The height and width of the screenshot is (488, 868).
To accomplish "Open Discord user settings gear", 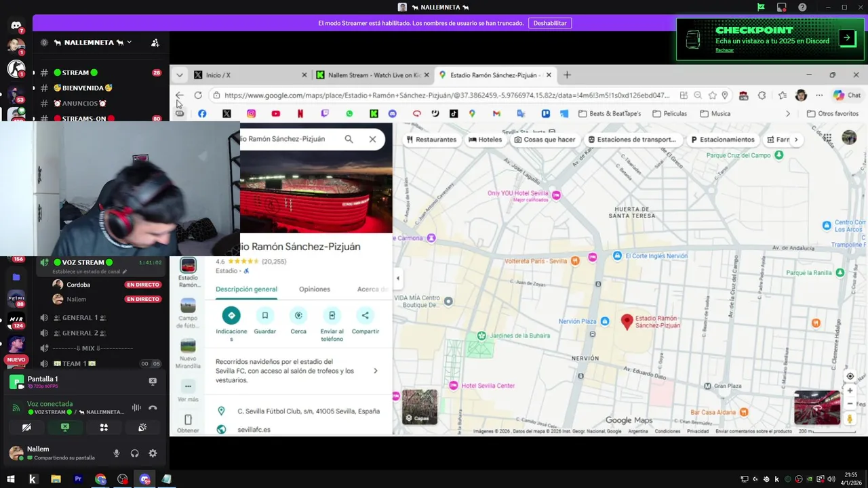I will pyautogui.click(x=153, y=453).
